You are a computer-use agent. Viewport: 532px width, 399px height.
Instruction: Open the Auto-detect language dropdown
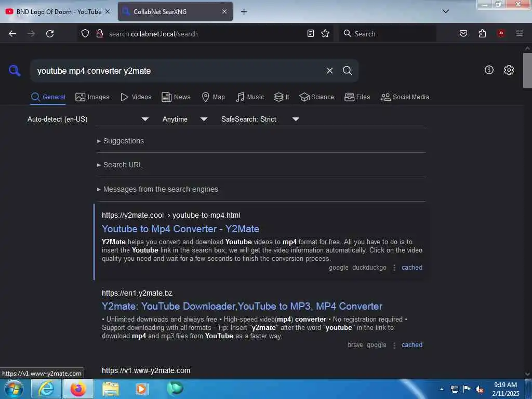click(x=87, y=119)
